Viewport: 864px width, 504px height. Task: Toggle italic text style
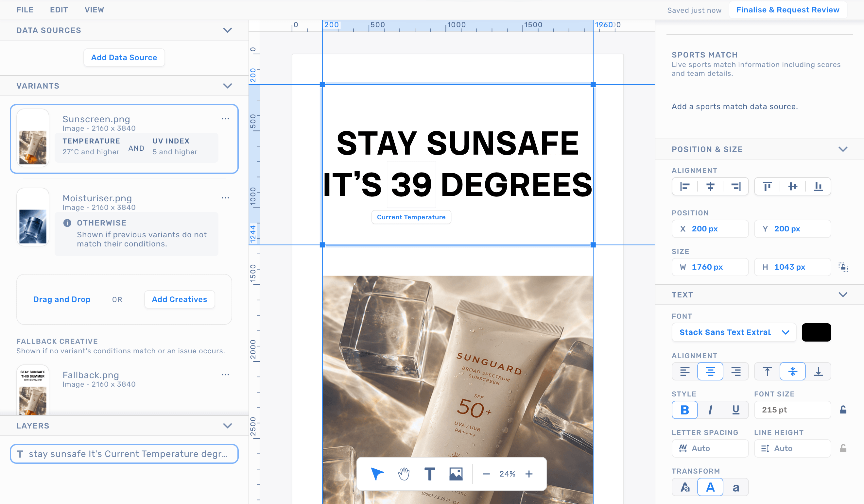click(x=710, y=410)
